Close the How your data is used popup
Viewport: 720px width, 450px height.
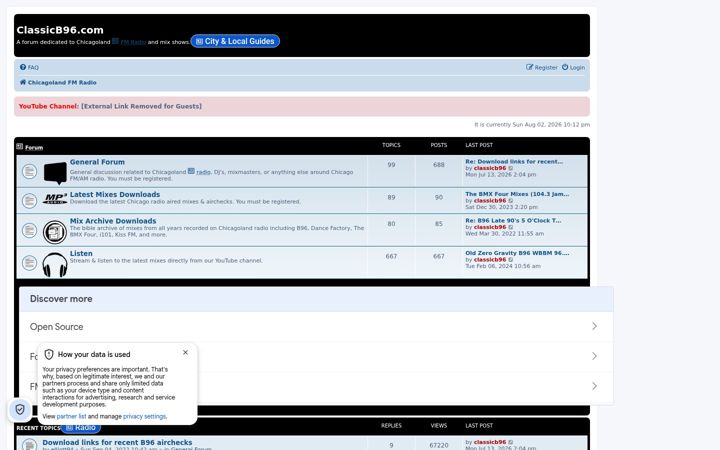point(186,353)
